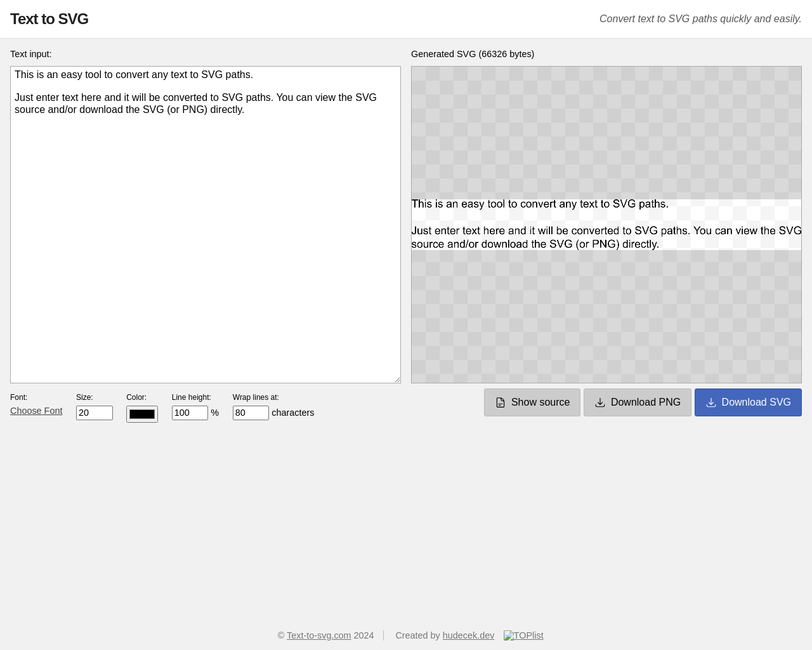Image resolution: width=812 pixels, height=650 pixels.
Task: Click the Download PNG button label
Action: [x=646, y=402]
